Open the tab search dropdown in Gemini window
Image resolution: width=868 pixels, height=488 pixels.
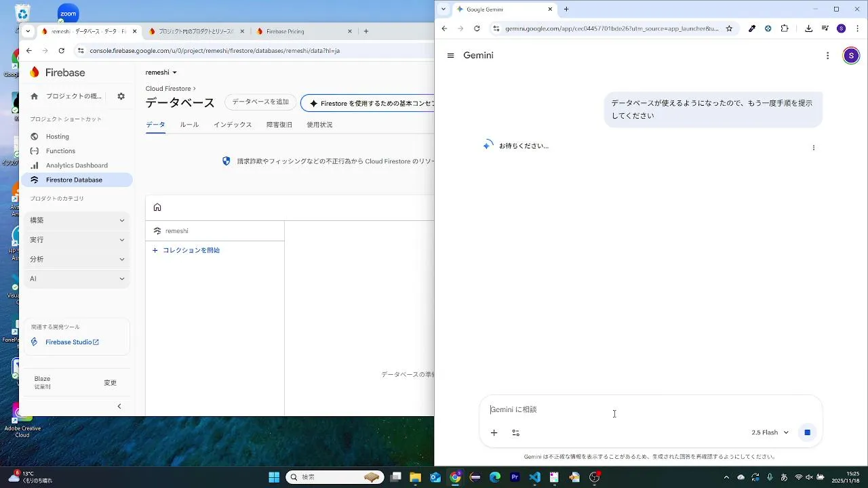(443, 9)
